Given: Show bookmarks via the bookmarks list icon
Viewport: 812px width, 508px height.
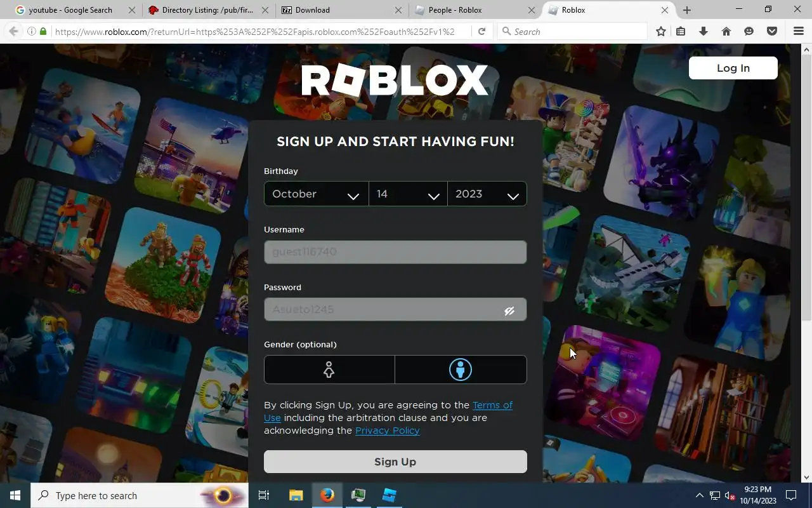Looking at the screenshot, I should 681,31.
